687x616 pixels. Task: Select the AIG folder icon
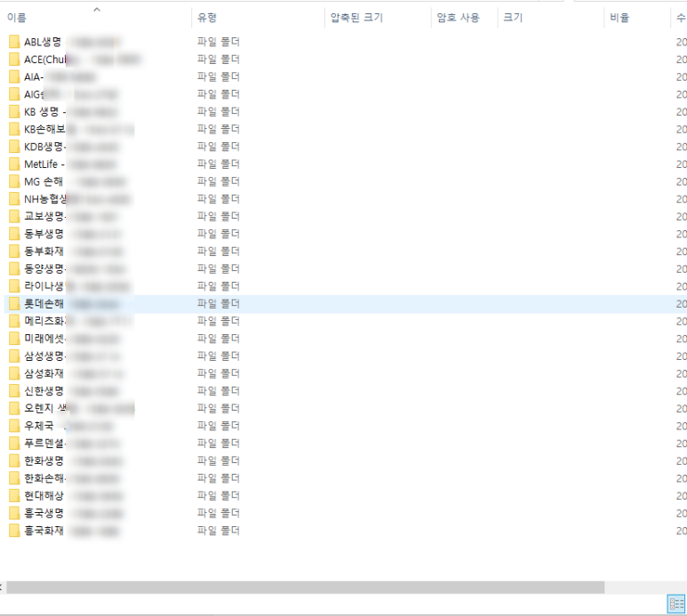click(x=14, y=94)
